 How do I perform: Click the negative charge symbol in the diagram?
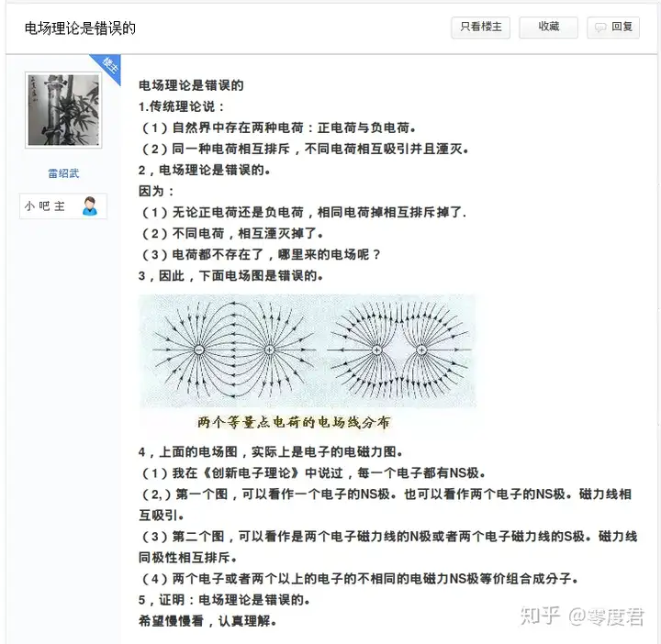[199, 350]
